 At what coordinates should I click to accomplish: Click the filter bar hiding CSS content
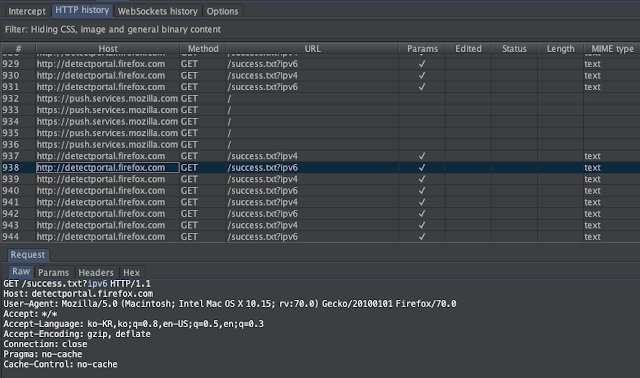coord(320,29)
